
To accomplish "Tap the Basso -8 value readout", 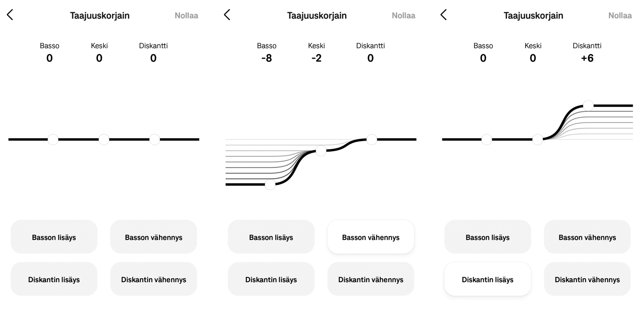I will 266,58.
